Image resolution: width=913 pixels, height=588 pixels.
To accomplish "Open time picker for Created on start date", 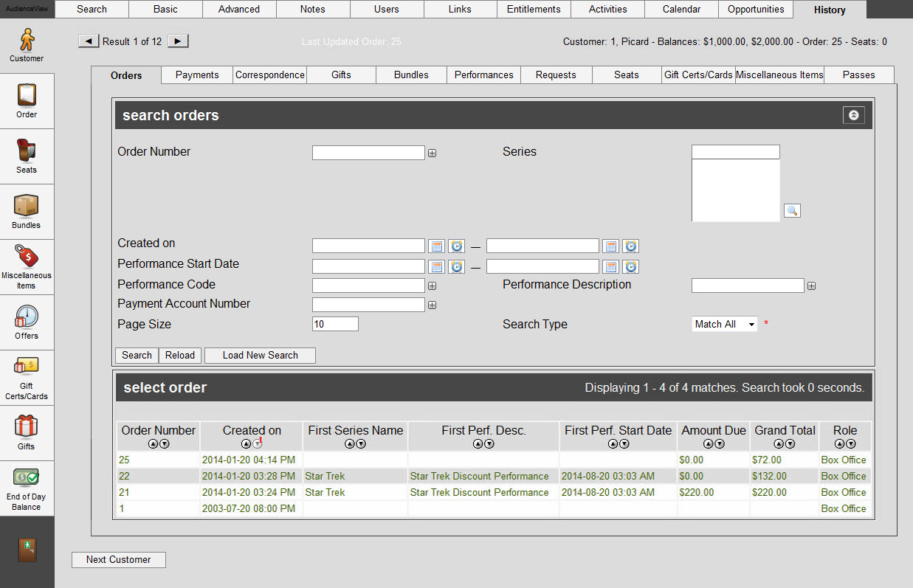I will pos(456,246).
